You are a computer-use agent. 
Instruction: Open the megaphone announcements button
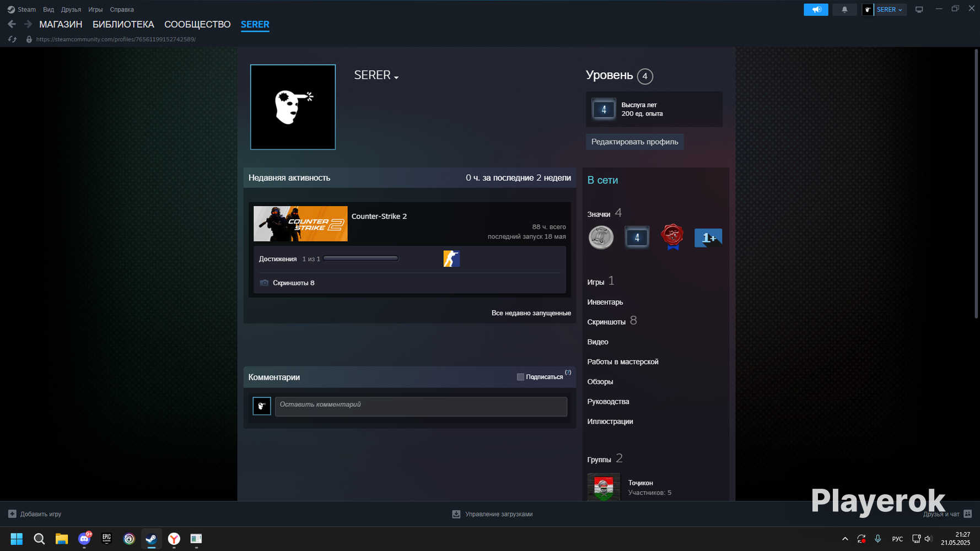click(816, 9)
